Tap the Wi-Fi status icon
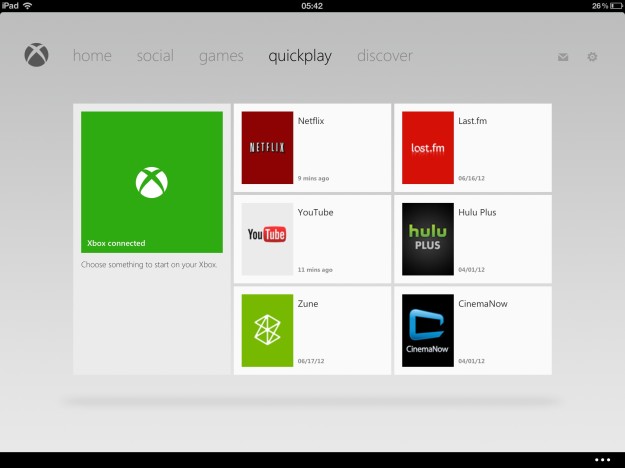Image resolution: width=625 pixels, height=468 pixels. (28, 6)
